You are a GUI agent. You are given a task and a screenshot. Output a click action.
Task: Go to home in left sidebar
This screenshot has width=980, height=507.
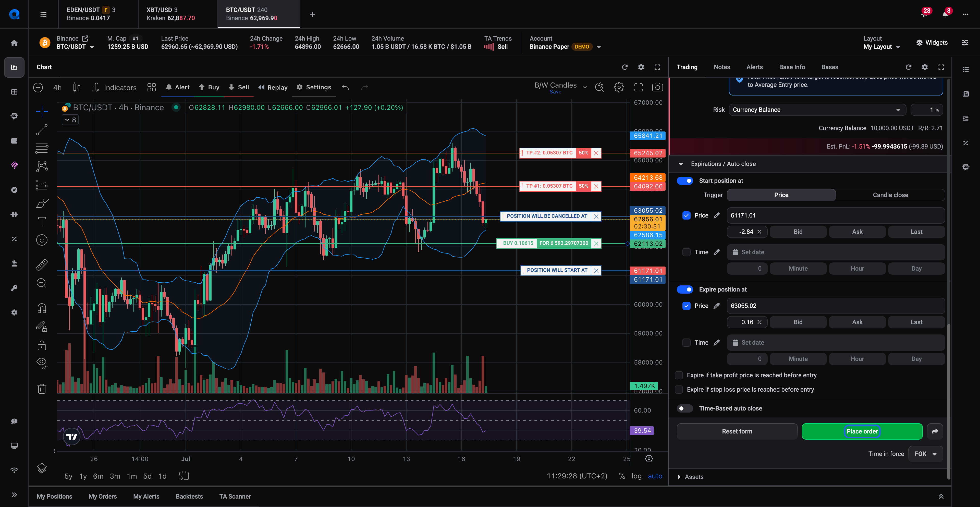pyautogui.click(x=15, y=43)
